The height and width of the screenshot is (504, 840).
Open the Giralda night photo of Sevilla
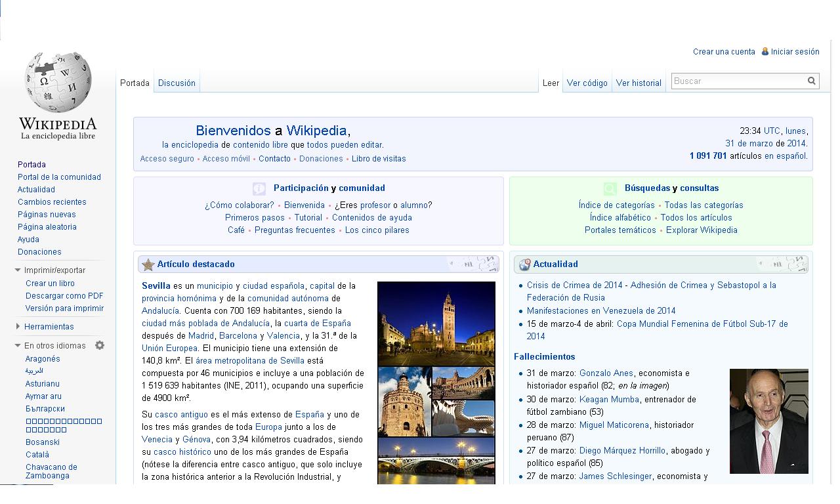click(436, 324)
